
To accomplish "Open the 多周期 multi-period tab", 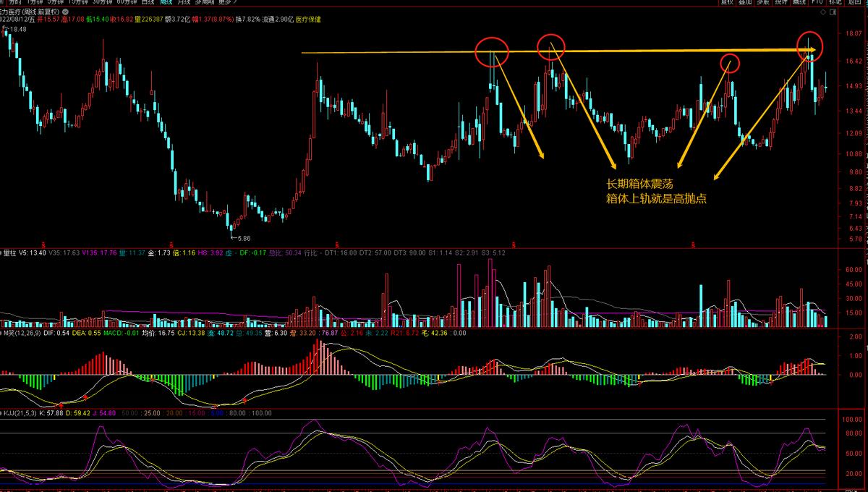I will click(x=205, y=3).
